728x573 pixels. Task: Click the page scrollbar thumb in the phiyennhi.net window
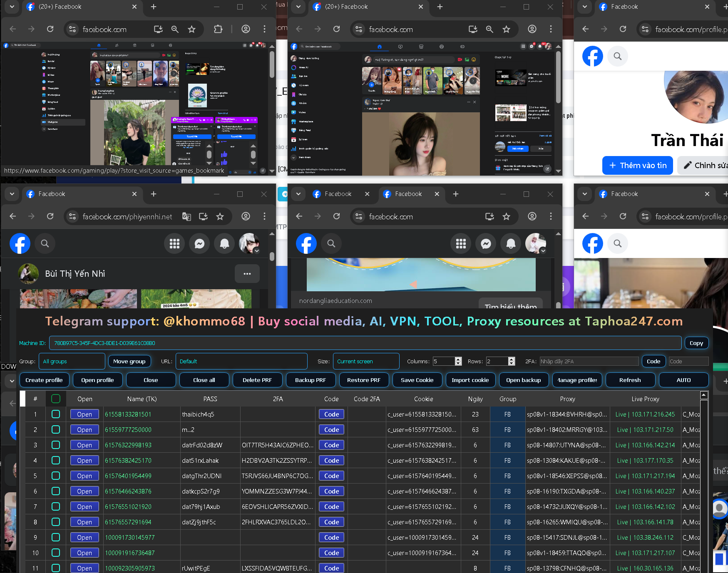pos(272,256)
